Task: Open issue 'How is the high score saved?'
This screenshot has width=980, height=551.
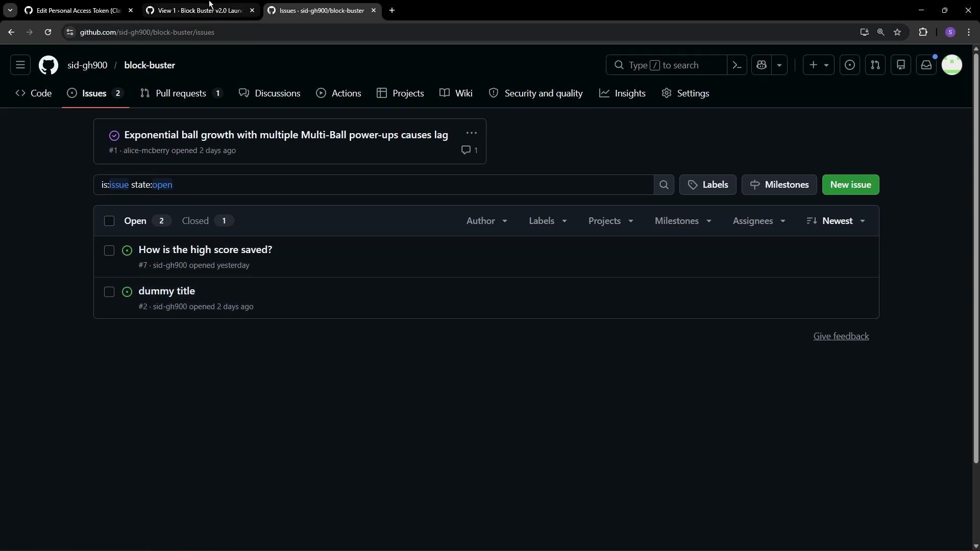Action: click(x=205, y=250)
